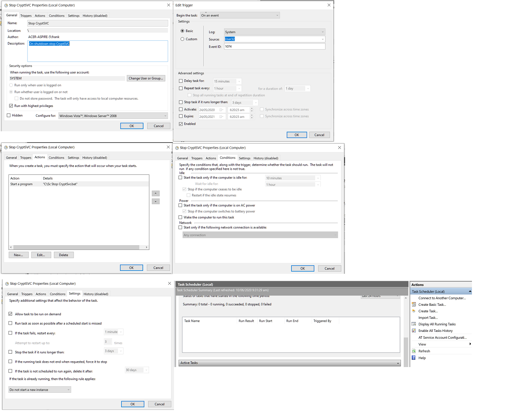Enable Run with highest privileges

click(11, 106)
